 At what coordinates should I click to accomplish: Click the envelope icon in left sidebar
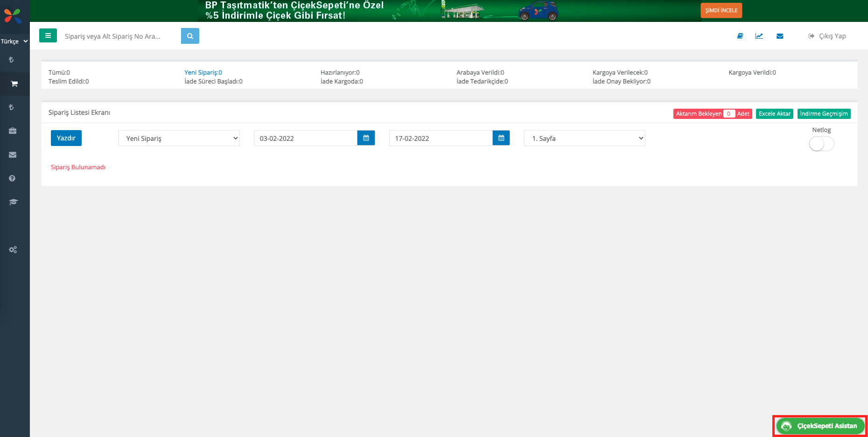(13, 155)
